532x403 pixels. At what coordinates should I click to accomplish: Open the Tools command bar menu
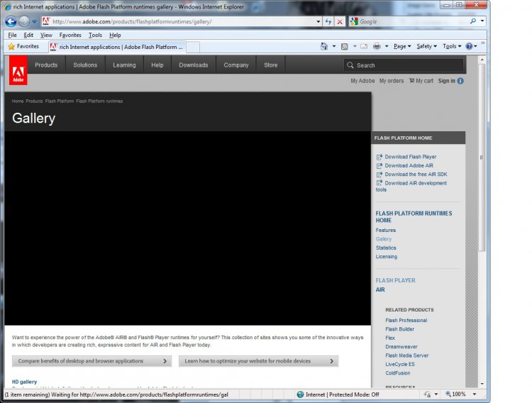pyautogui.click(x=452, y=46)
